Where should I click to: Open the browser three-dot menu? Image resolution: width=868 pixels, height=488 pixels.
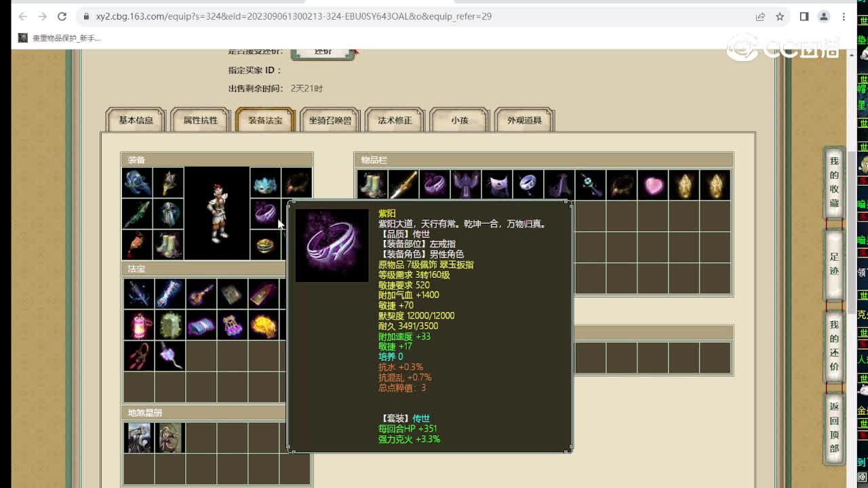click(845, 16)
